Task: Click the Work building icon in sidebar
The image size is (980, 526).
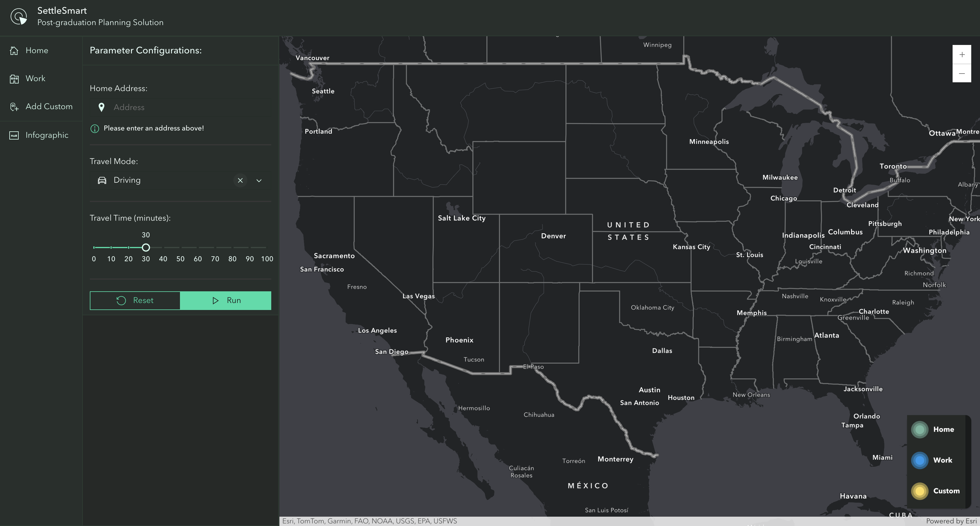Action: 14,79
